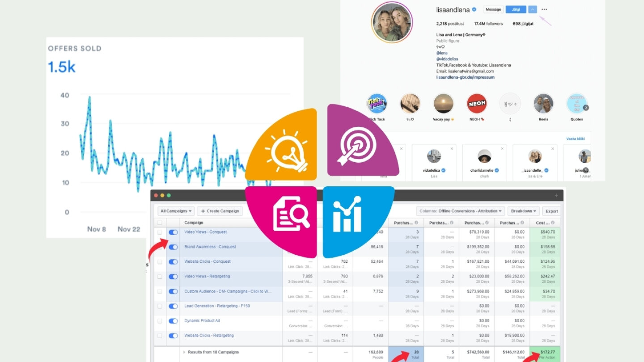Viewport: 644px width, 362px height.
Task: Disable Lead Generation - Retargeting - F150 campaign
Action: click(173, 306)
